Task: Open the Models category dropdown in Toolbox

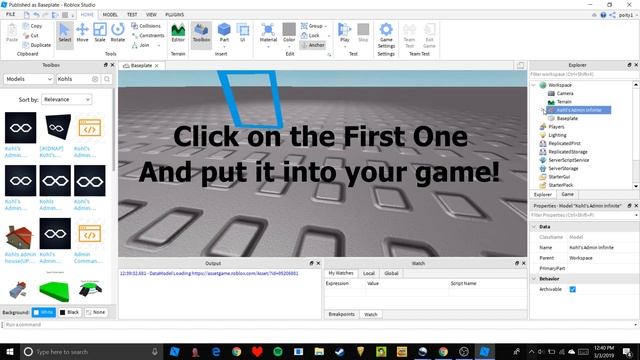Action: (29, 79)
